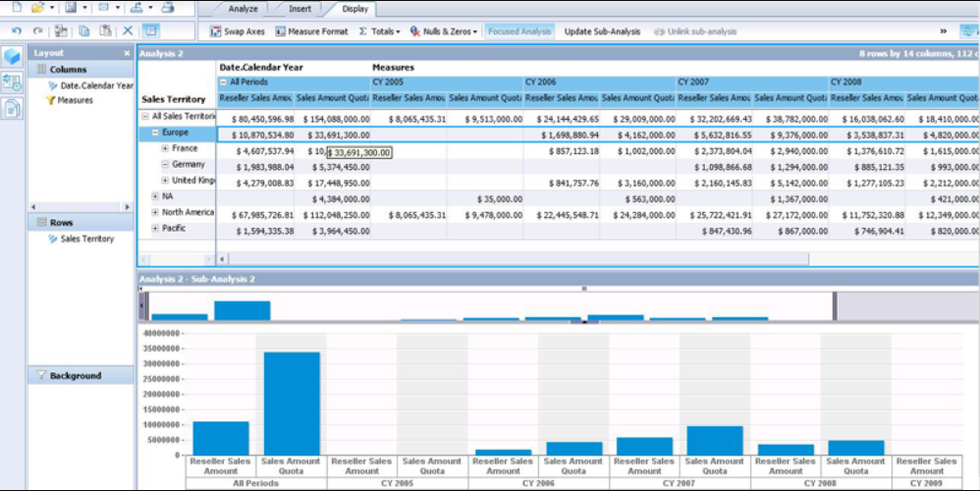Screen dimensions: 980x491
Task: Click the delete X icon in toolbar
Action: coord(128,31)
